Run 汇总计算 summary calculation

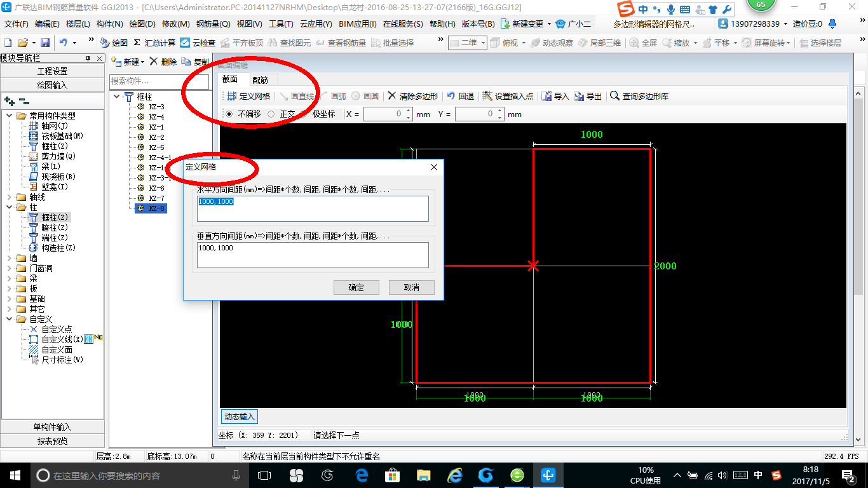(x=154, y=43)
